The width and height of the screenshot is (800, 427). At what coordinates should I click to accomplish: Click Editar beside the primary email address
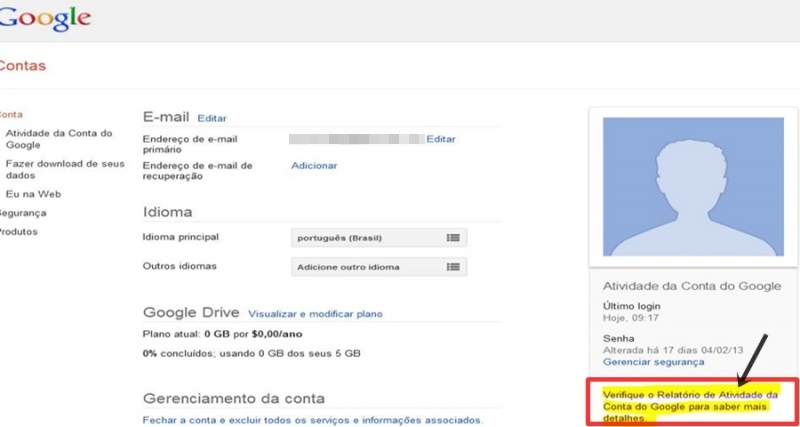tap(441, 139)
